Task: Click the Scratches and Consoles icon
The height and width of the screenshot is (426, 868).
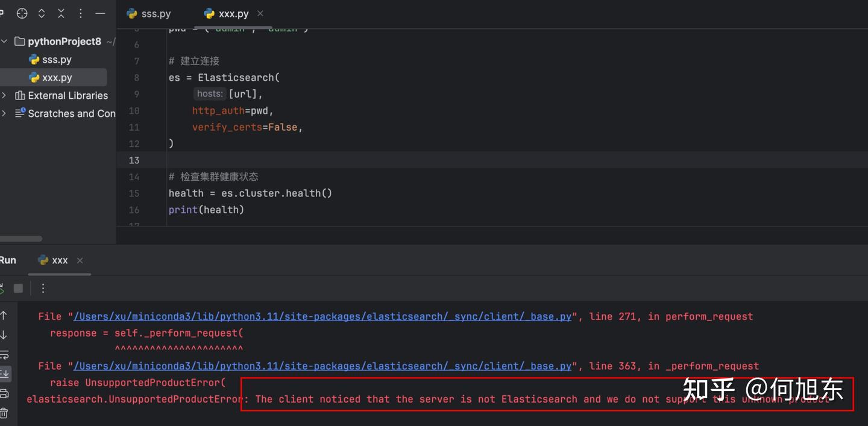Action: pos(20,113)
